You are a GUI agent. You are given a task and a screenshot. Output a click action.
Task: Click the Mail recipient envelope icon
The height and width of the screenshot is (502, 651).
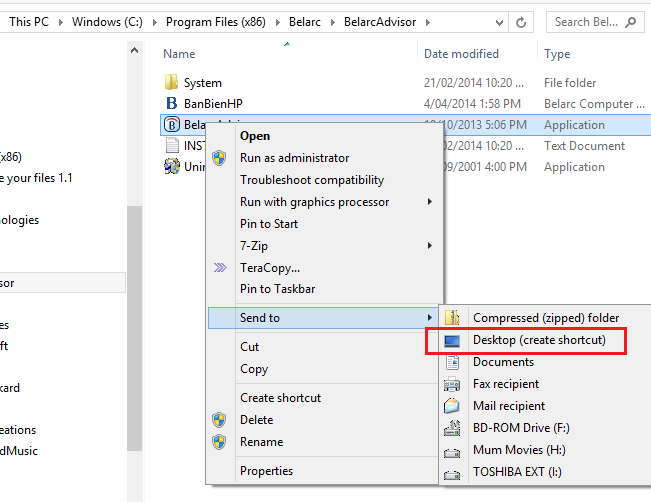click(x=452, y=406)
